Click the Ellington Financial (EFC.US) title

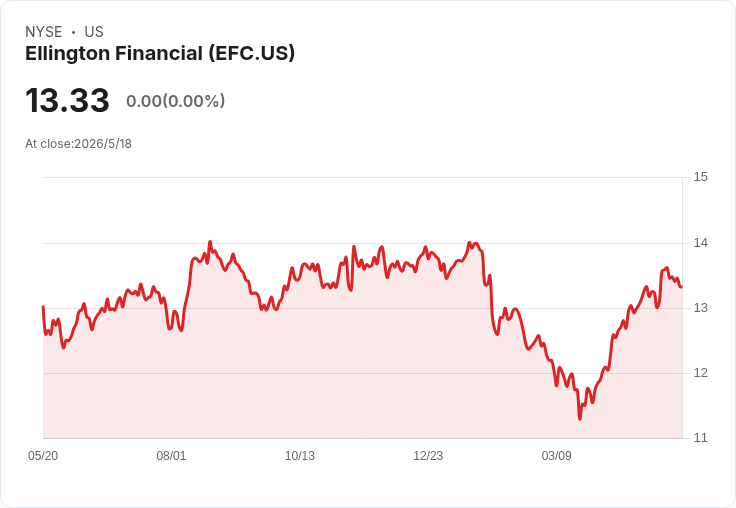tap(160, 54)
